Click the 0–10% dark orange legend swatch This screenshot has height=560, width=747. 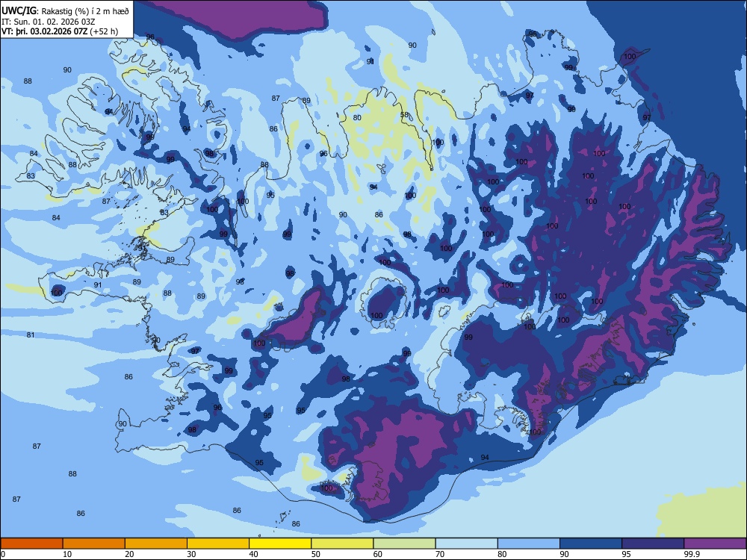click(31, 544)
